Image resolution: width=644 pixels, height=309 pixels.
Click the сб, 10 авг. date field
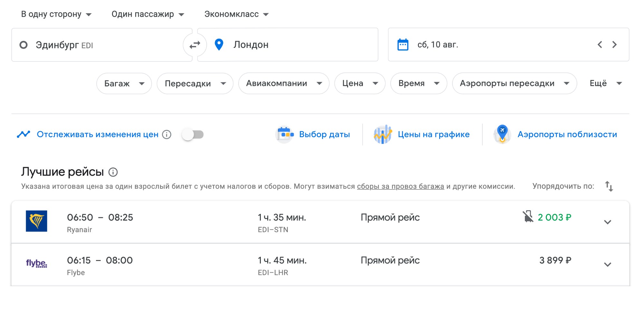pos(508,45)
